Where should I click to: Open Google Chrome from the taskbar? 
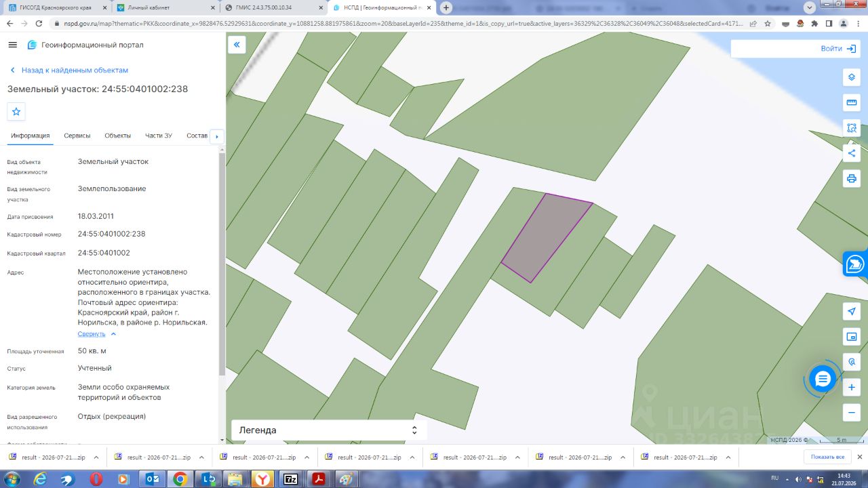(x=180, y=479)
